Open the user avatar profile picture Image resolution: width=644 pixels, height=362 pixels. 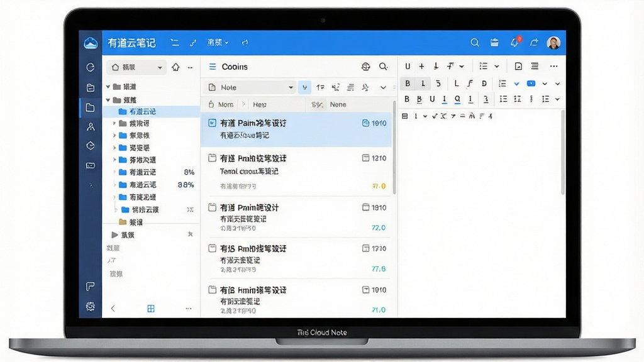pos(553,42)
